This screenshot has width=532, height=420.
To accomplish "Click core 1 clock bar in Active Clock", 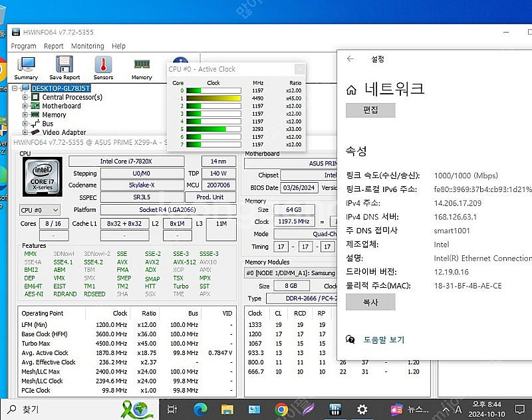I will pyautogui.click(x=213, y=98).
